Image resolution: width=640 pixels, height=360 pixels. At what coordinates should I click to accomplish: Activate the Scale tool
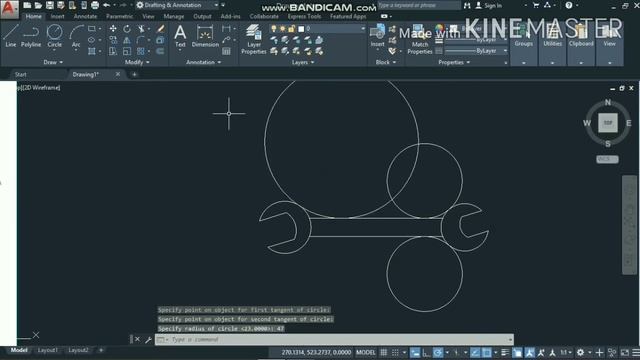pos(127,51)
